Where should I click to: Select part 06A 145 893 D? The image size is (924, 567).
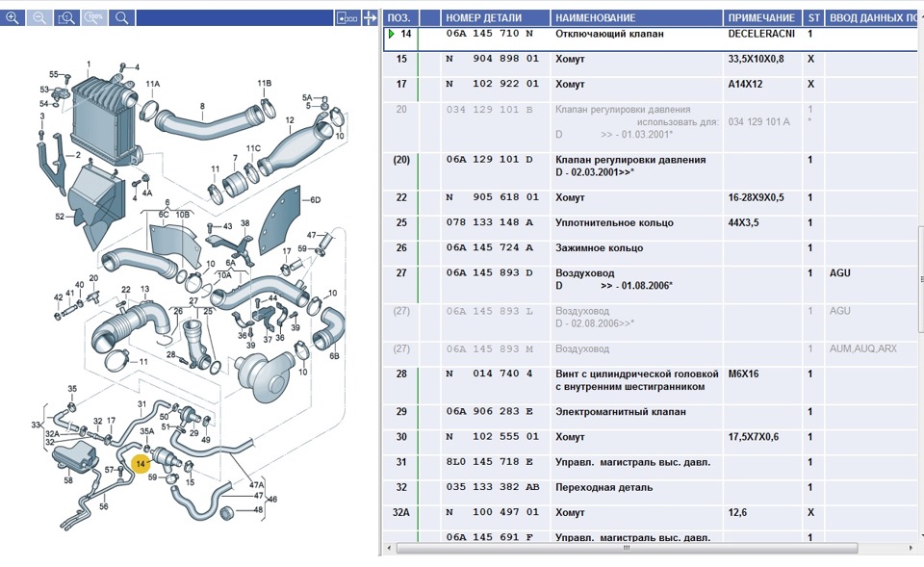(490, 272)
